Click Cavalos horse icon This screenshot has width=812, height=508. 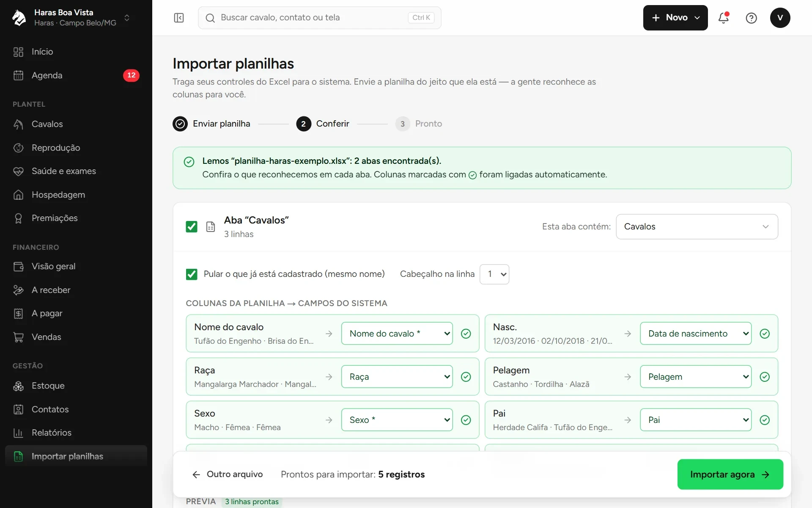18,124
